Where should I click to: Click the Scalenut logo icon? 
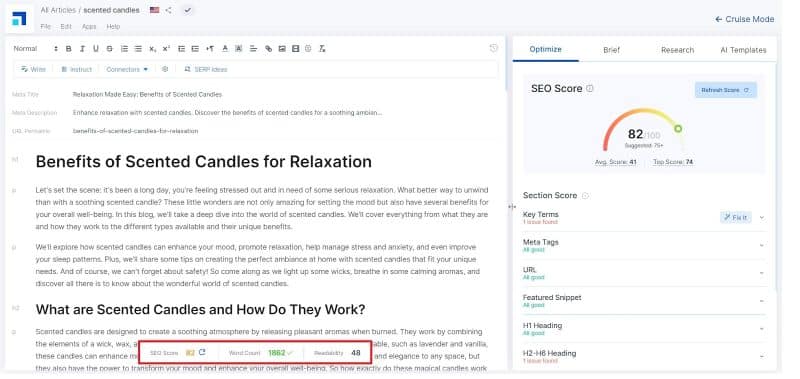[x=19, y=18]
